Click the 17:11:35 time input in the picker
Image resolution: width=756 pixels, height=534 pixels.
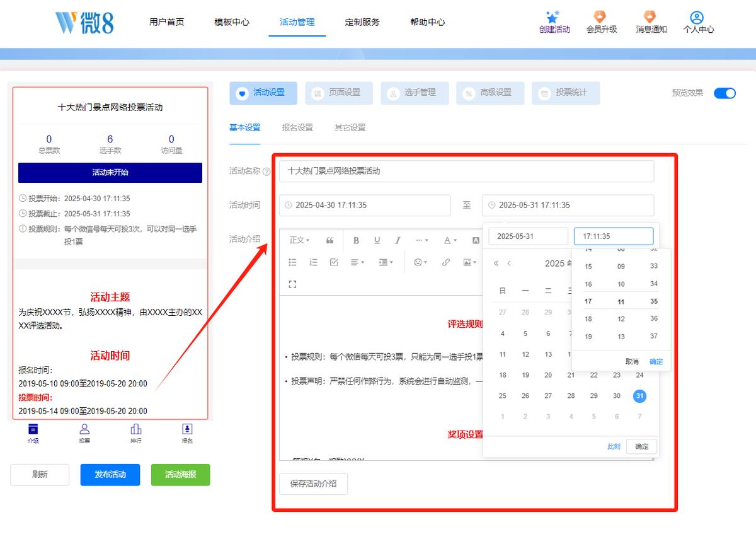tap(614, 236)
